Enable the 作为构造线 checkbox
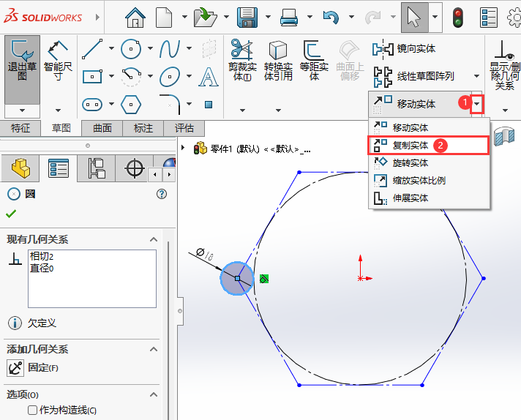The height and width of the screenshot is (420, 521). pos(32,410)
